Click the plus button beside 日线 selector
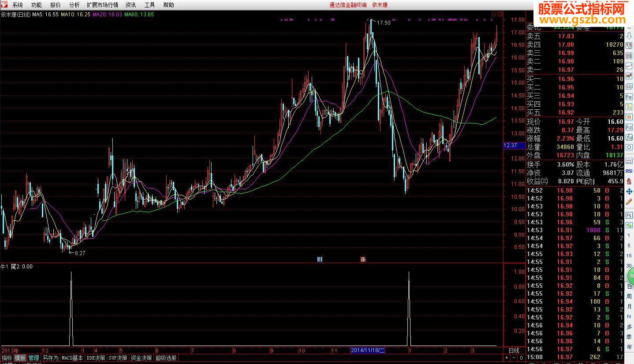Image resolution: width=634 pixels, height=364 pixels. [x=507, y=358]
